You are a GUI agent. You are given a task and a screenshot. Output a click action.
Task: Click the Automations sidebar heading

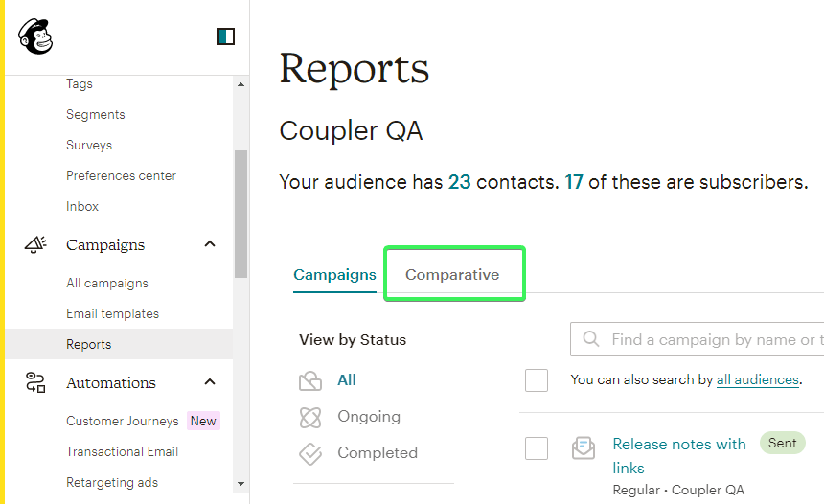click(111, 383)
